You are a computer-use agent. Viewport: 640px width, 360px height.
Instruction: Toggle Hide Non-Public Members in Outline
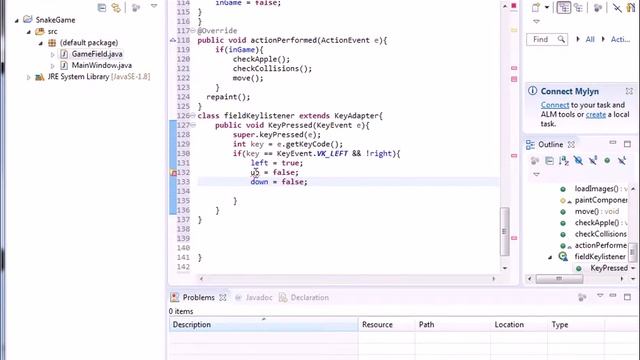tap(607, 161)
